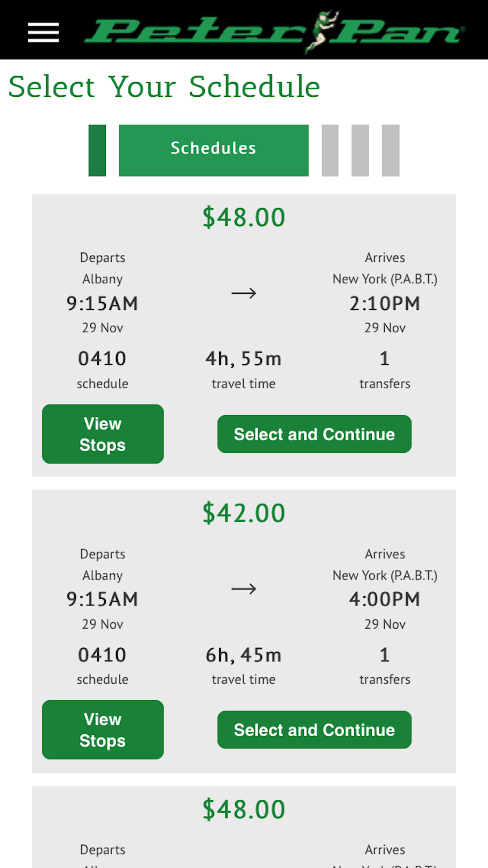Click the Select Your Schedule heading
Viewport: 488px width, 868px height.
[164, 86]
